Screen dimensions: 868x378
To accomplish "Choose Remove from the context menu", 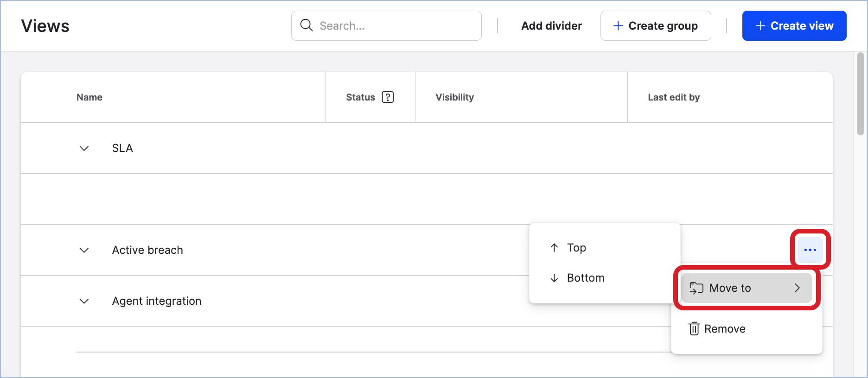I will pyautogui.click(x=725, y=328).
